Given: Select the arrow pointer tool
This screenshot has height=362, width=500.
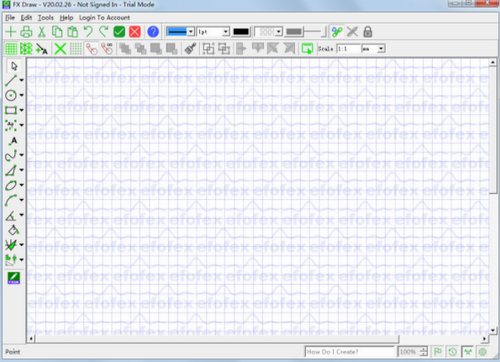Looking at the screenshot, I should pos(14,66).
